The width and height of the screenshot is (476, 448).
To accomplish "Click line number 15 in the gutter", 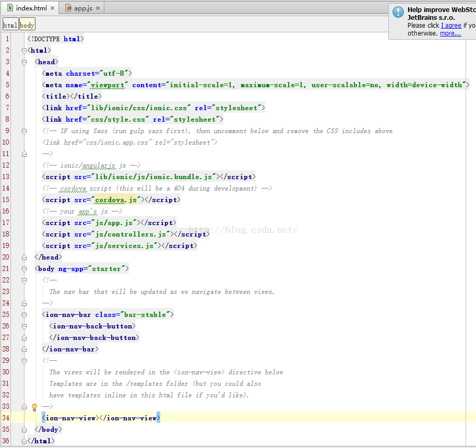I will click(6, 199).
